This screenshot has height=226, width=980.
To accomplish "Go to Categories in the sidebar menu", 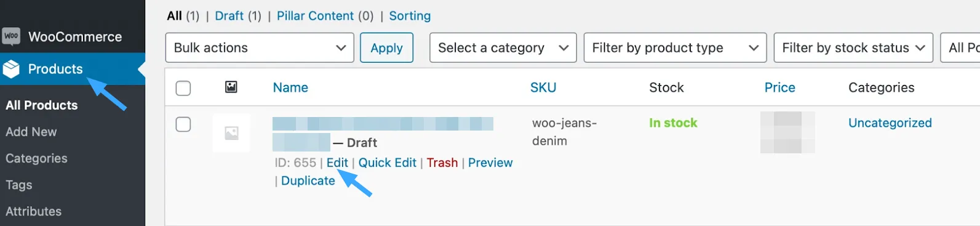I will pos(36,158).
